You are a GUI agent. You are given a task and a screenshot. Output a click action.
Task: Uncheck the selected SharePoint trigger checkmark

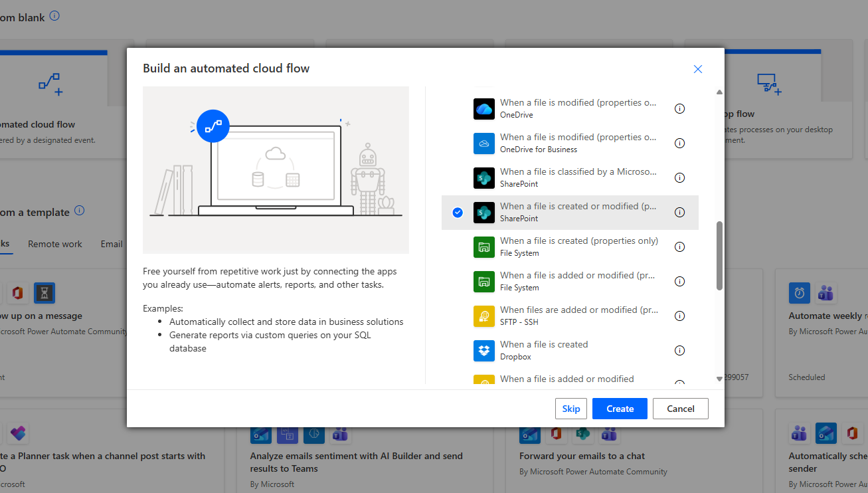458,213
